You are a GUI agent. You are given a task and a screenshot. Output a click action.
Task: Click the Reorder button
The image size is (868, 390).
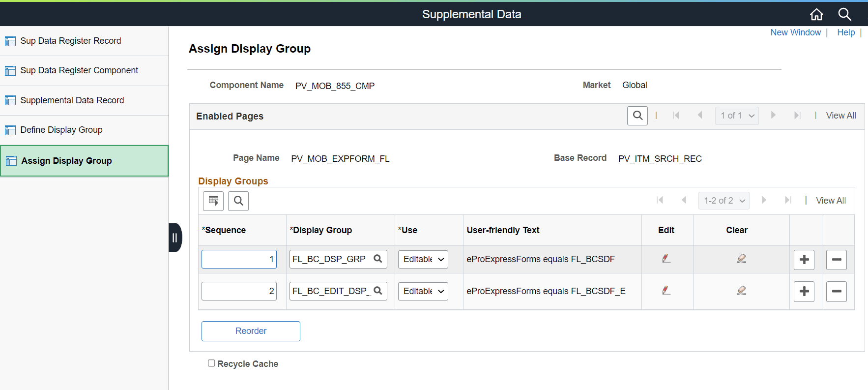(251, 331)
